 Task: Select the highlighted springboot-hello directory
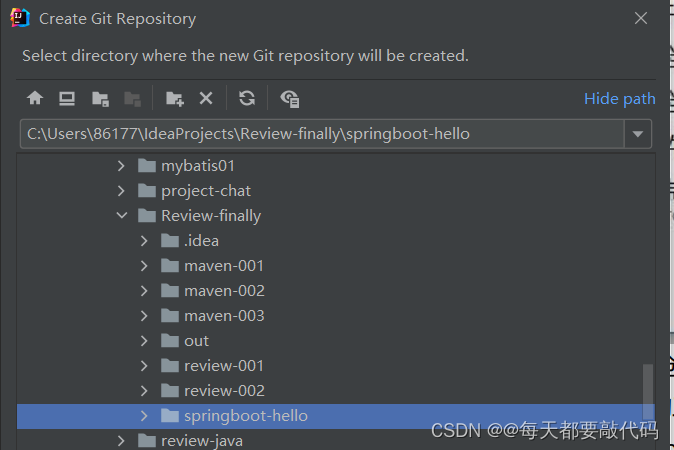click(x=335, y=416)
